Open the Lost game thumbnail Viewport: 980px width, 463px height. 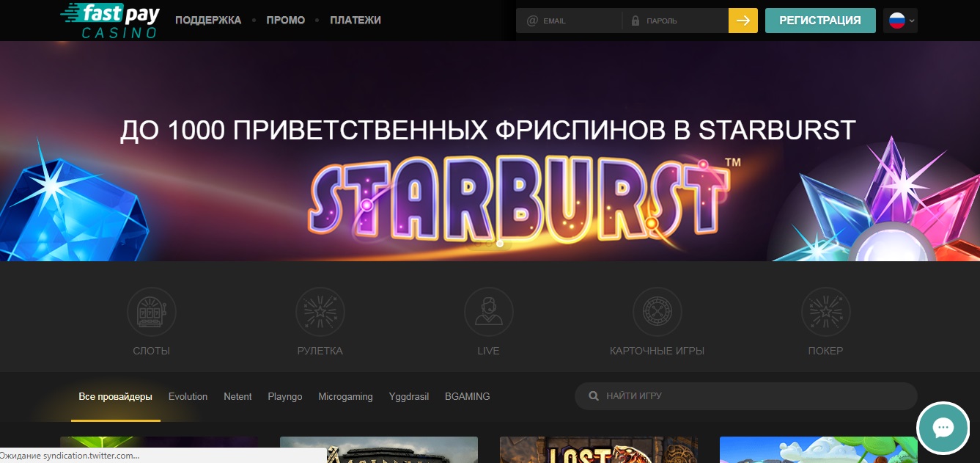[599, 450]
